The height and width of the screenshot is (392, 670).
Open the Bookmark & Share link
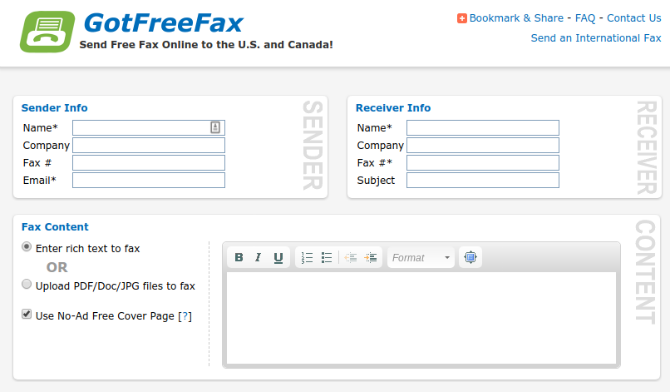click(x=516, y=18)
